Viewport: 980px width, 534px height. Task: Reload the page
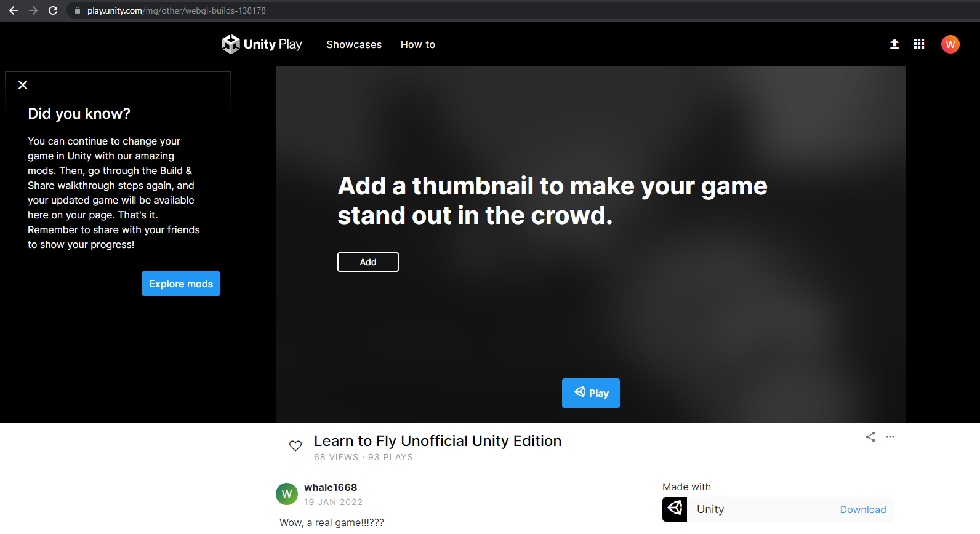tap(53, 10)
